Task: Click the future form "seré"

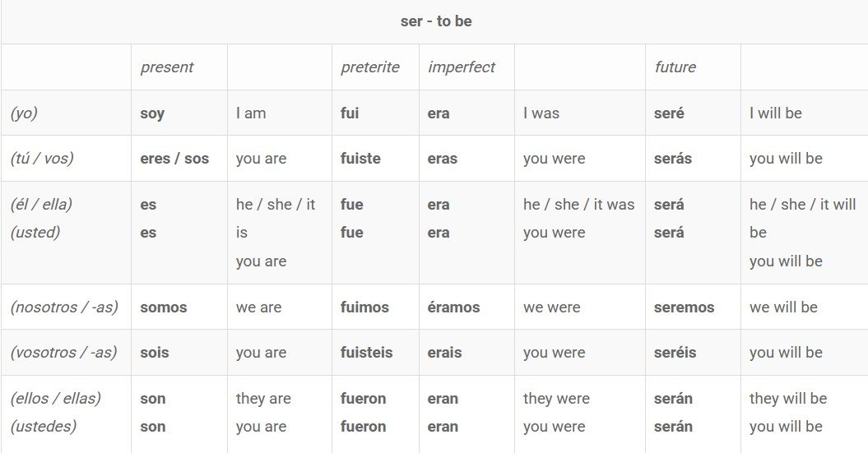Action: (x=669, y=113)
